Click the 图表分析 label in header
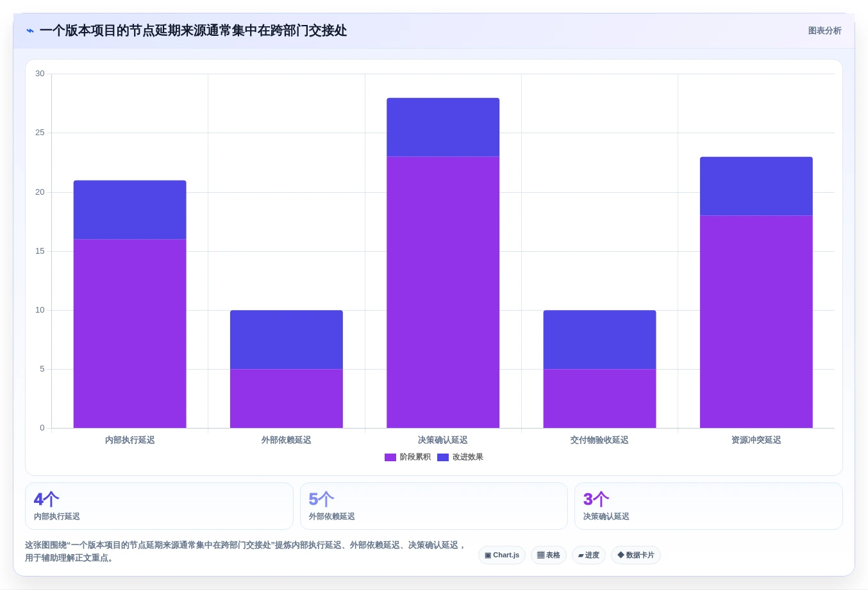 (824, 31)
